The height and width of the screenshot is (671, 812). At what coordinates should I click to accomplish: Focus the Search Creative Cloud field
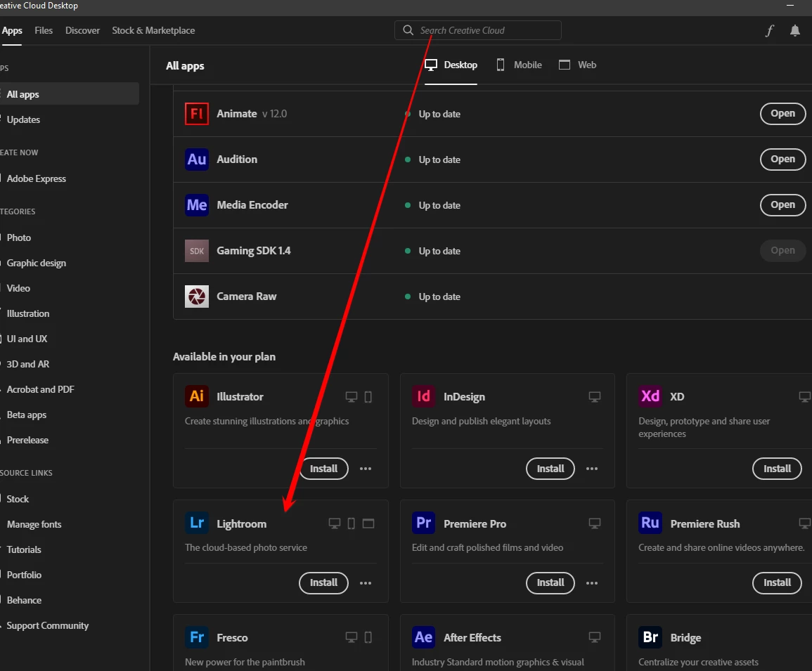pos(478,30)
